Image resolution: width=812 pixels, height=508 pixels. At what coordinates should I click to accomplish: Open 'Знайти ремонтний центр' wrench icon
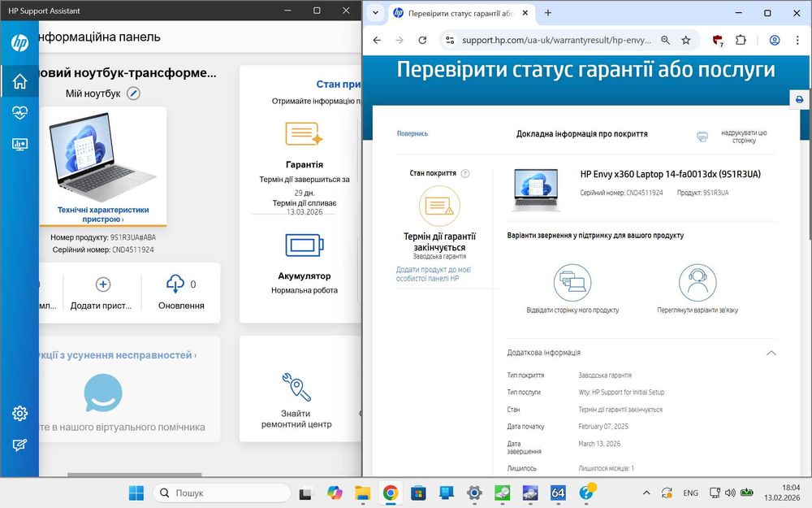(x=296, y=387)
